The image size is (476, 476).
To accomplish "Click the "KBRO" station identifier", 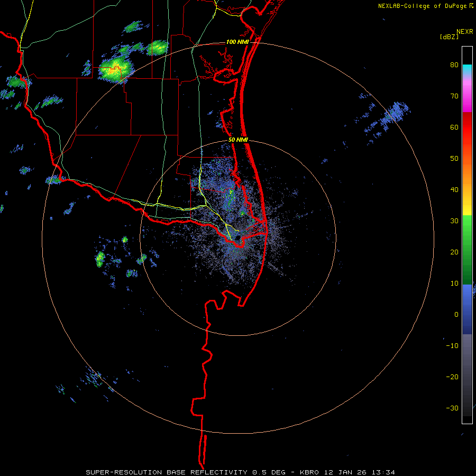I will pos(309,472).
